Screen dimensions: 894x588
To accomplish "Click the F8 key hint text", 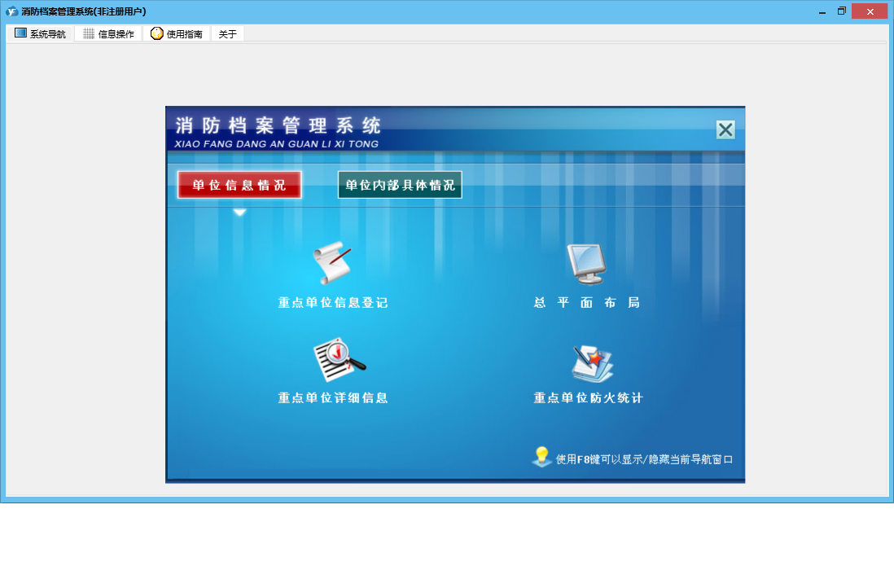I will [644, 459].
